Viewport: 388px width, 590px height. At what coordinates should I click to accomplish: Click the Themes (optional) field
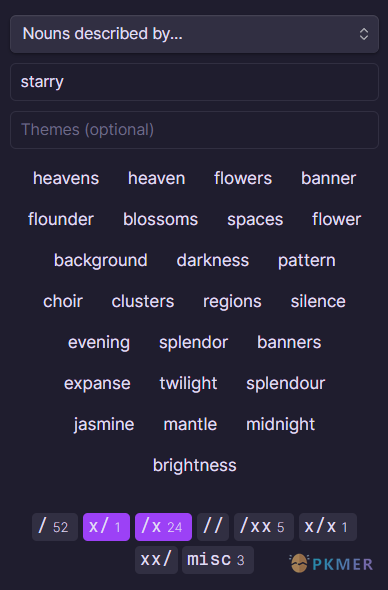pyautogui.click(x=194, y=130)
